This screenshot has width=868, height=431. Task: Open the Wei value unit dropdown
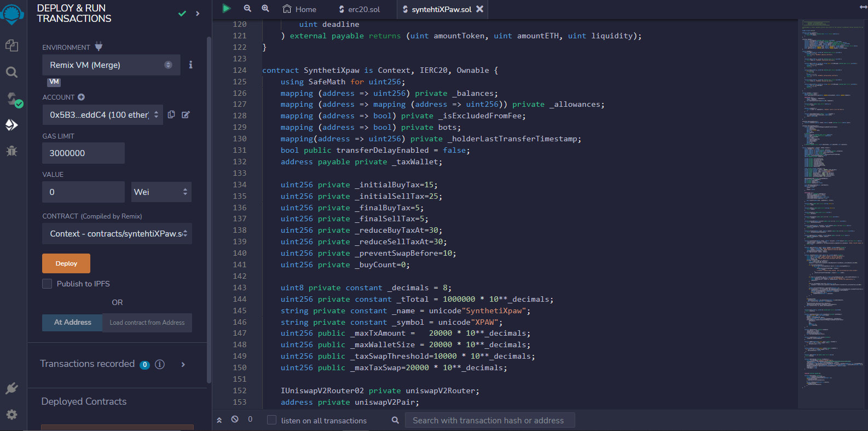[161, 192]
